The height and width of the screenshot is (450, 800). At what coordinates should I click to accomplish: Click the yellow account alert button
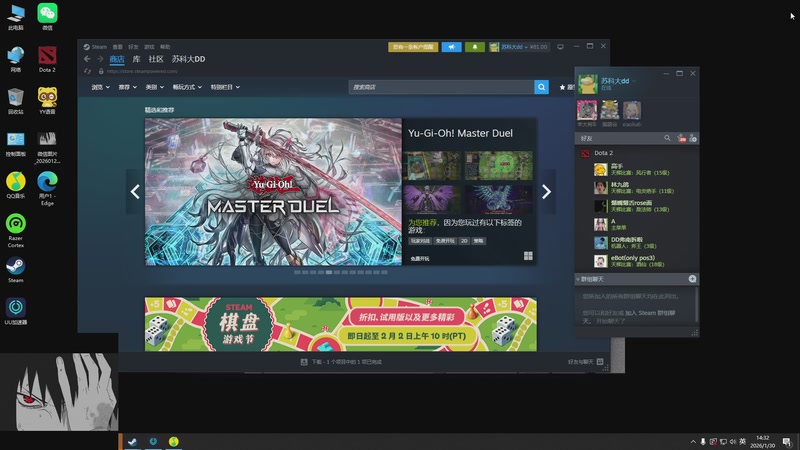[413, 47]
